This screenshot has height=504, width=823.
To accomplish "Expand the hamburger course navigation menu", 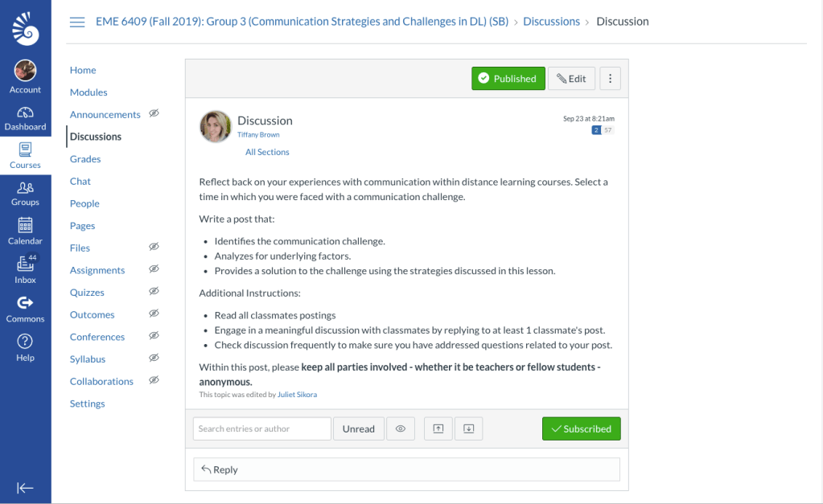I will 77,22.
